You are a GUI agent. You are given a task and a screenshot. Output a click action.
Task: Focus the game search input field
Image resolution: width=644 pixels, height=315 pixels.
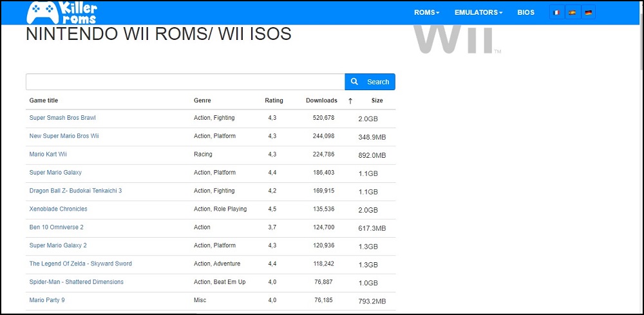pyautogui.click(x=185, y=82)
